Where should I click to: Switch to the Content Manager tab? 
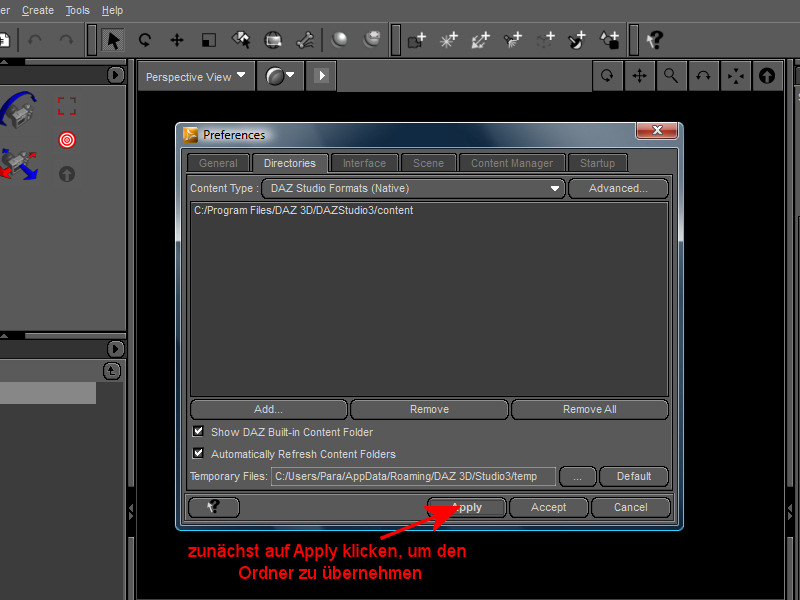click(x=512, y=163)
